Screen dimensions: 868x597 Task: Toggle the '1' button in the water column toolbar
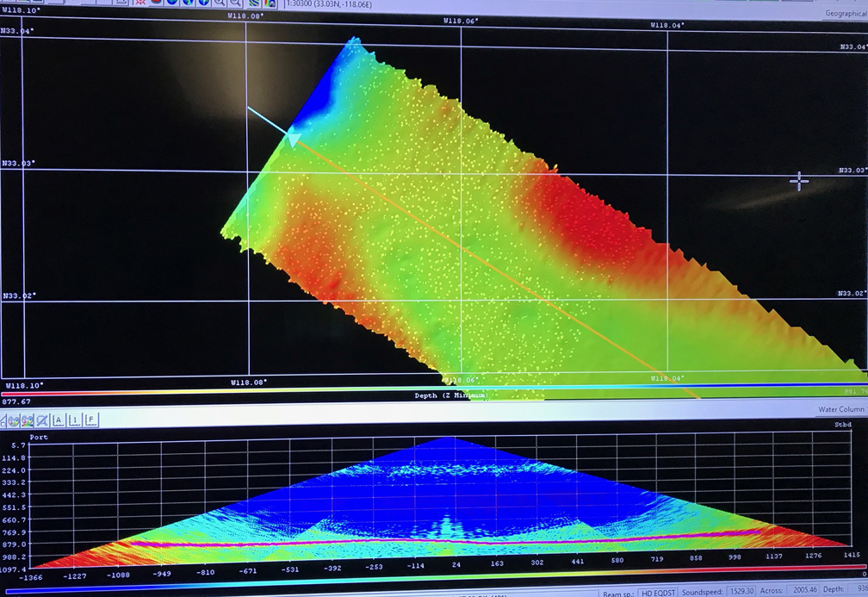tap(75, 420)
